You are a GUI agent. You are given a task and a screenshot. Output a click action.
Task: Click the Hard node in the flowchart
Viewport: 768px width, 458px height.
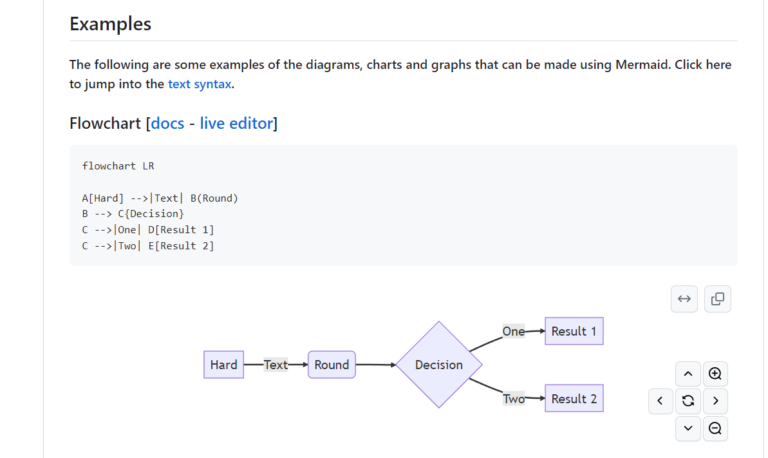click(224, 365)
